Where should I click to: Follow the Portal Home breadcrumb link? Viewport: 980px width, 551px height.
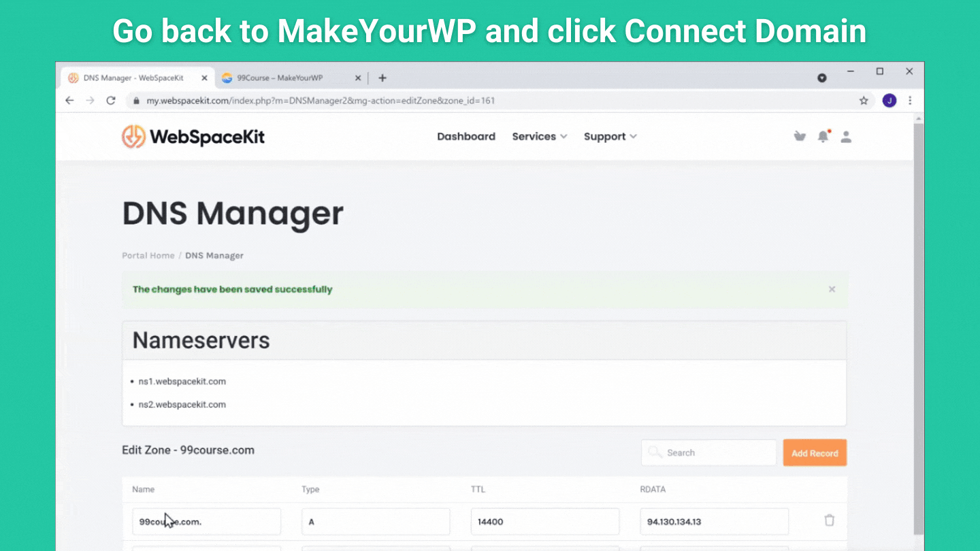148,256
